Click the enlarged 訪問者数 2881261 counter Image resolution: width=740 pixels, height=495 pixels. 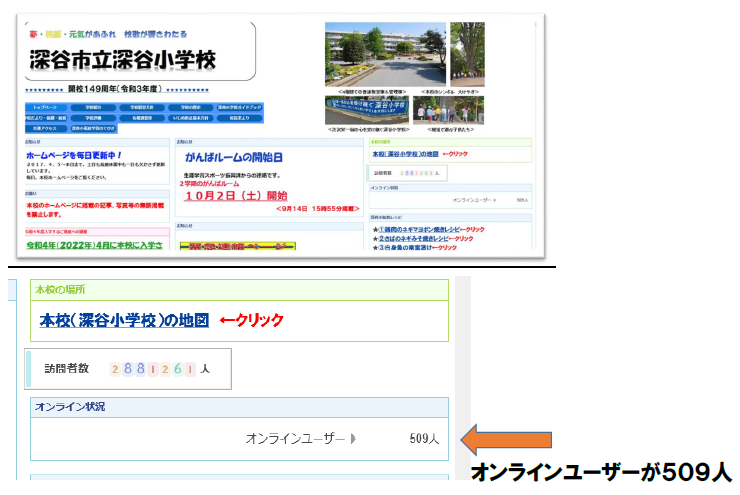[x=127, y=369]
